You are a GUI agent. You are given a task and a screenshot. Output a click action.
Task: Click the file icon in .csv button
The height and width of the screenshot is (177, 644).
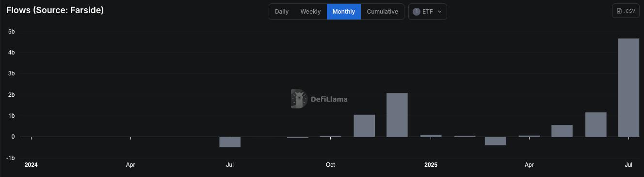[x=619, y=11]
